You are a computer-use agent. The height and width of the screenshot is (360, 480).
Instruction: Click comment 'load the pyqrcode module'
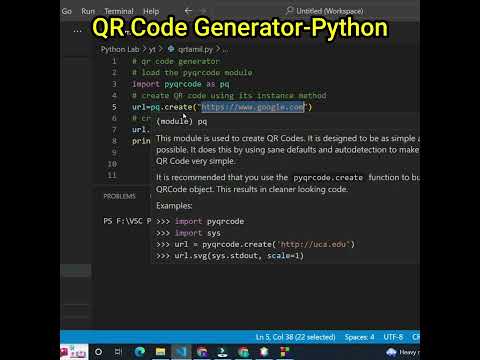click(192, 73)
